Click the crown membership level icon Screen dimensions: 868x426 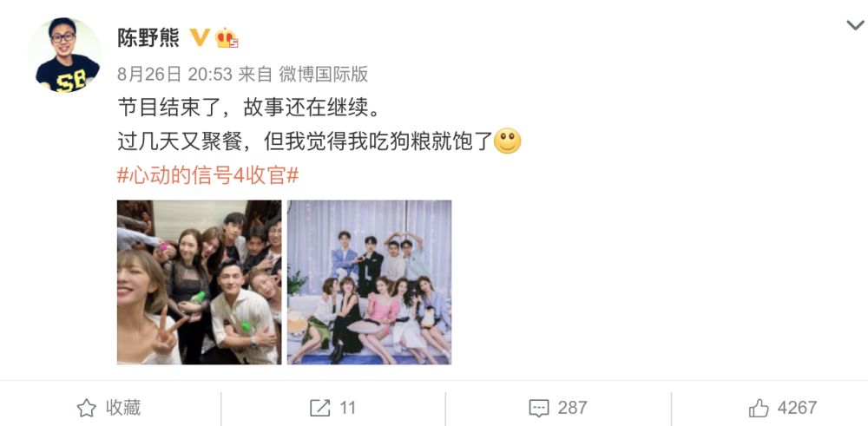click(227, 37)
